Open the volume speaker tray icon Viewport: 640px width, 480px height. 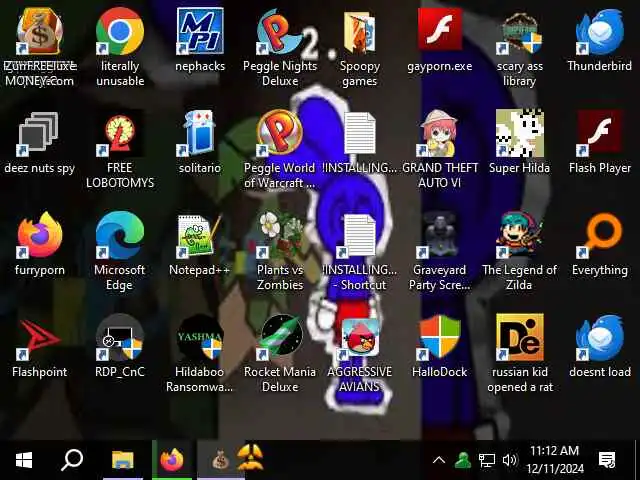click(x=510, y=460)
